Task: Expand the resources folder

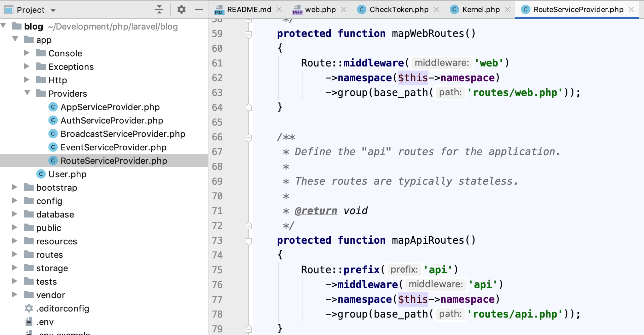Action: pos(15,241)
